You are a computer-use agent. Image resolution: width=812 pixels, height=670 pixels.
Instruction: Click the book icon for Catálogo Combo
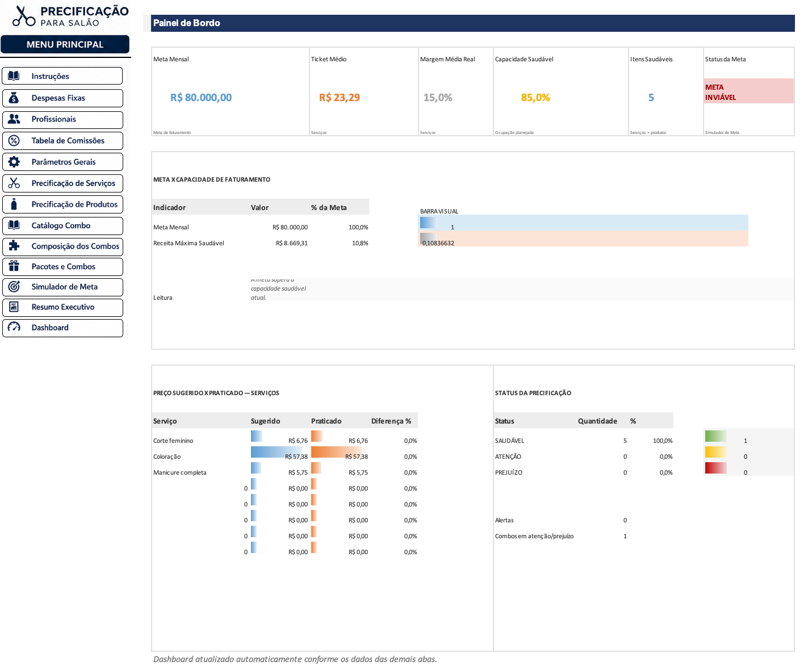point(14,225)
